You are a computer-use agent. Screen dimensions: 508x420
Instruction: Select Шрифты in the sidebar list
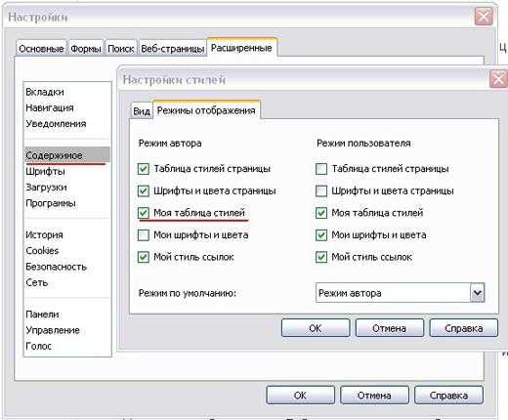45,172
